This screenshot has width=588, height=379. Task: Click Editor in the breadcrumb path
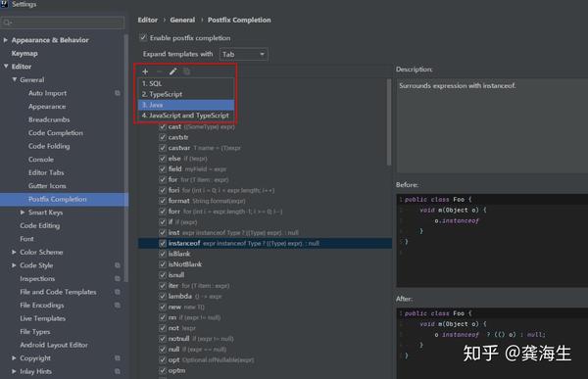click(x=147, y=20)
